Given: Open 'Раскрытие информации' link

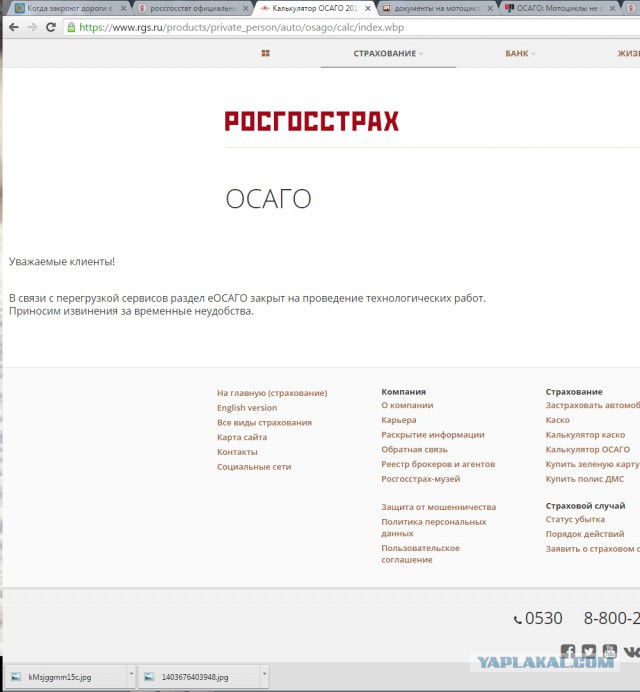Looking at the screenshot, I should pos(433,435).
